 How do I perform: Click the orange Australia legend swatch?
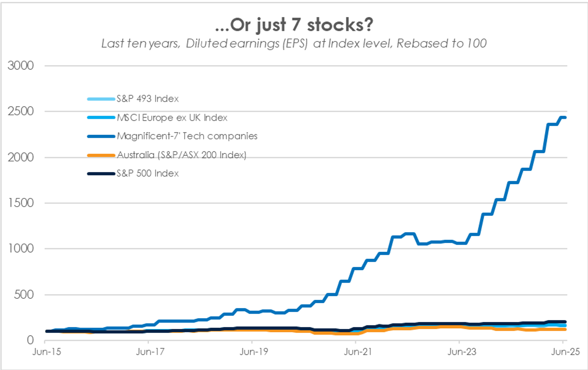(101, 155)
